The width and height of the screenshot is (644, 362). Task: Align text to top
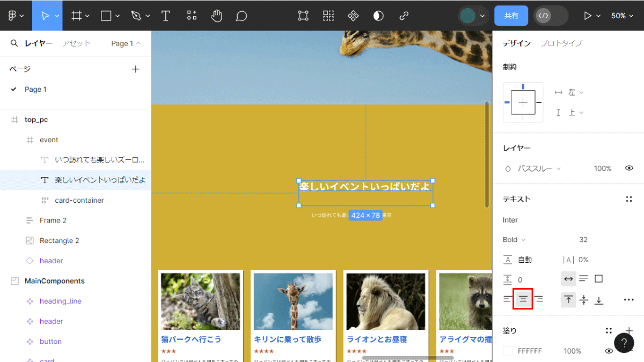[569, 299]
